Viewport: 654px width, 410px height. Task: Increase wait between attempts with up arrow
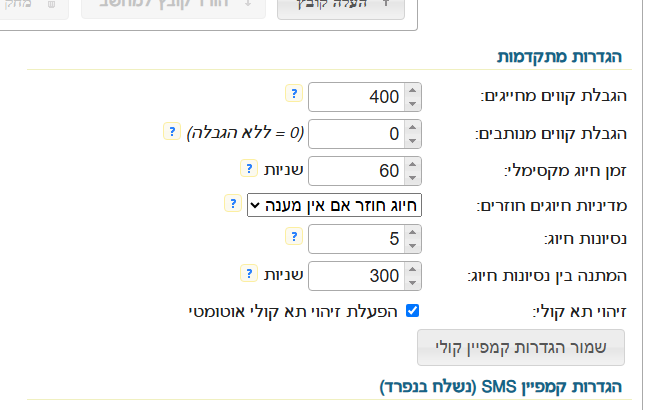414,270
